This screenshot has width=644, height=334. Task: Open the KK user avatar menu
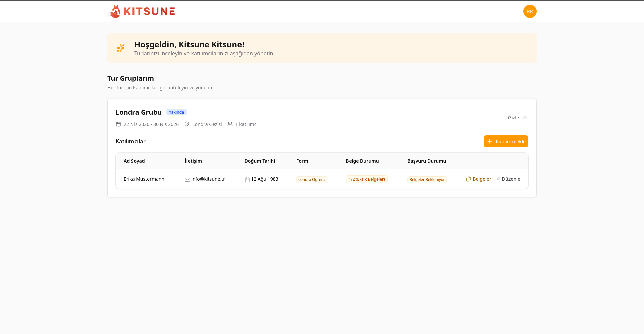click(x=530, y=11)
